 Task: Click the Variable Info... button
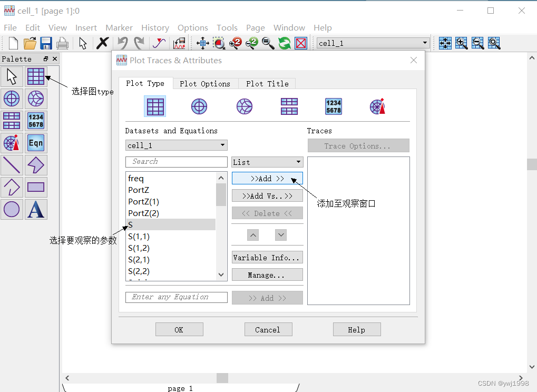(267, 257)
